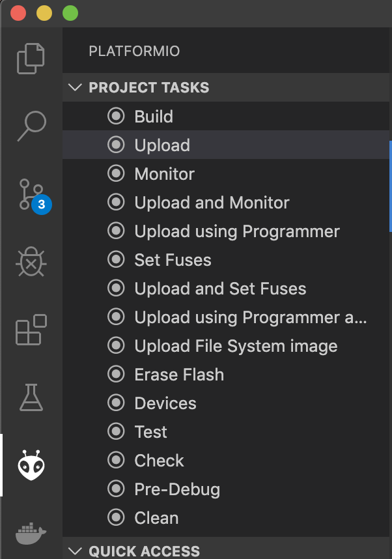Run the Monitor task
Image resolution: width=392 pixels, height=559 pixels.
[x=226, y=173]
